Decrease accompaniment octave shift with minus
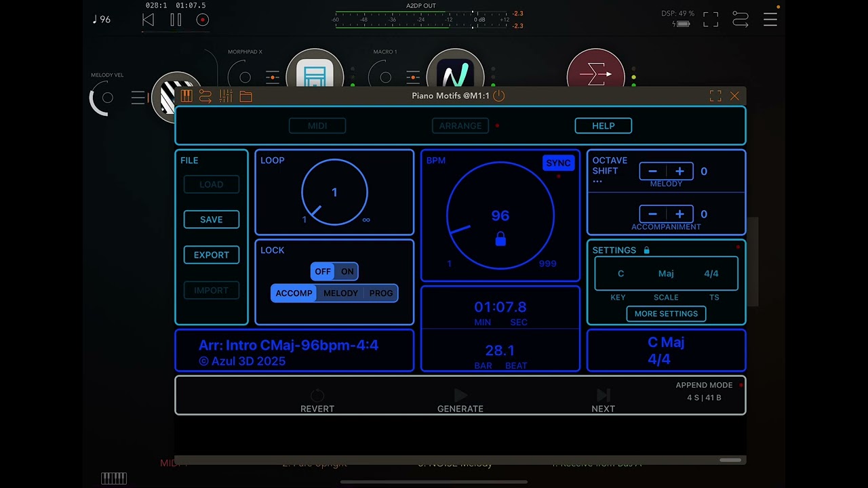Image resolution: width=868 pixels, height=488 pixels. pyautogui.click(x=652, y=214)
